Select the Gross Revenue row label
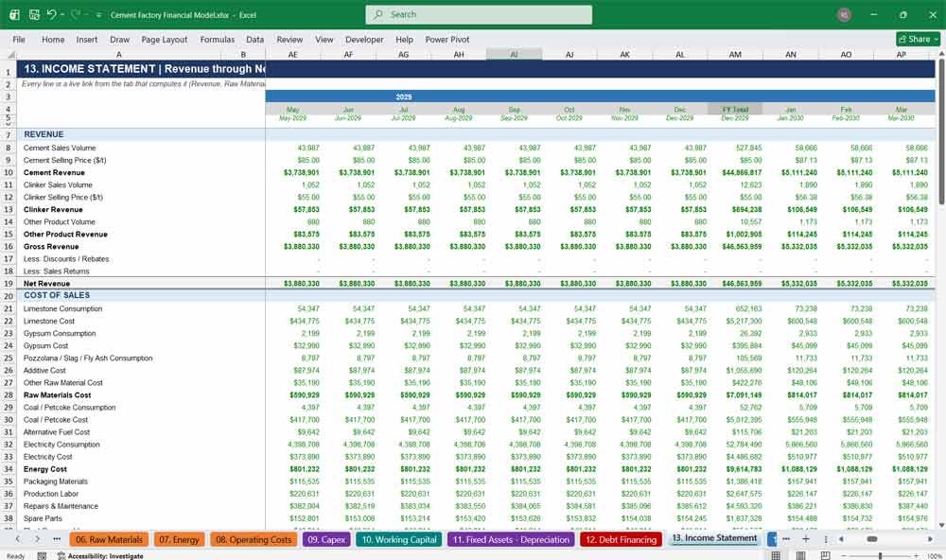Image resolution: width=946 pixels, height=560 pixels. click(51, 247)
